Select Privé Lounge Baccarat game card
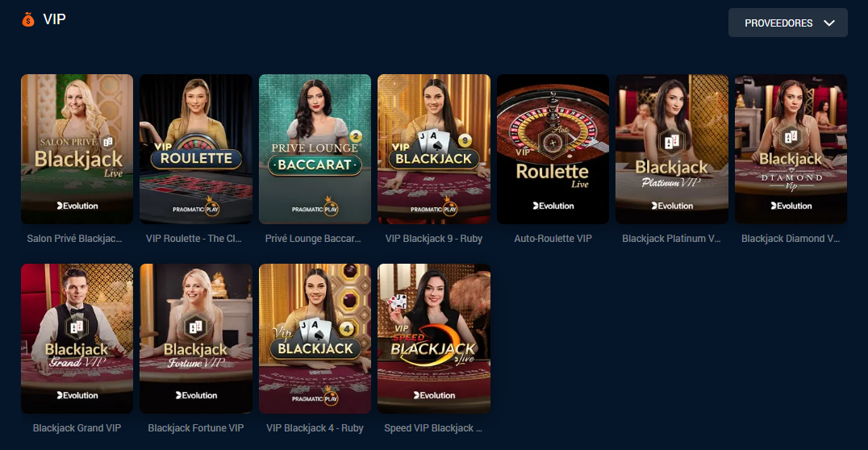Screen dimensions: 868x450 315,149
